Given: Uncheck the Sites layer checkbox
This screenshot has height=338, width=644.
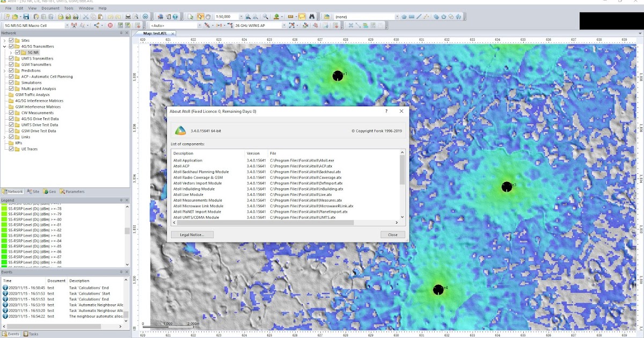Looking at the screenshot, I should tap(11, 40).
